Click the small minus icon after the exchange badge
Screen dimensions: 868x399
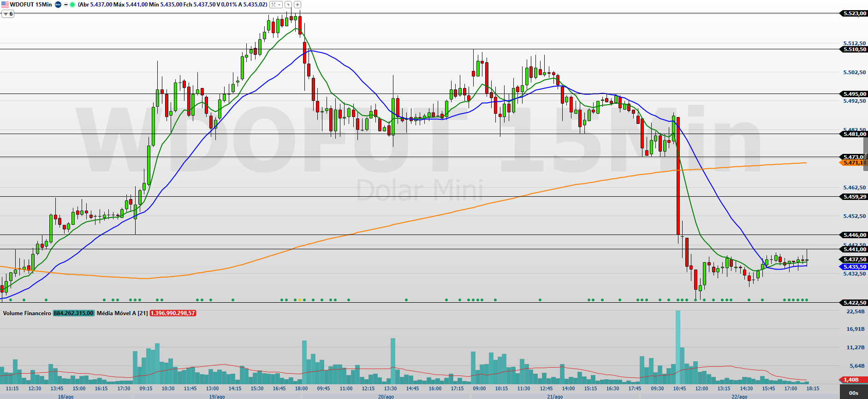click(x=65, y=5)
